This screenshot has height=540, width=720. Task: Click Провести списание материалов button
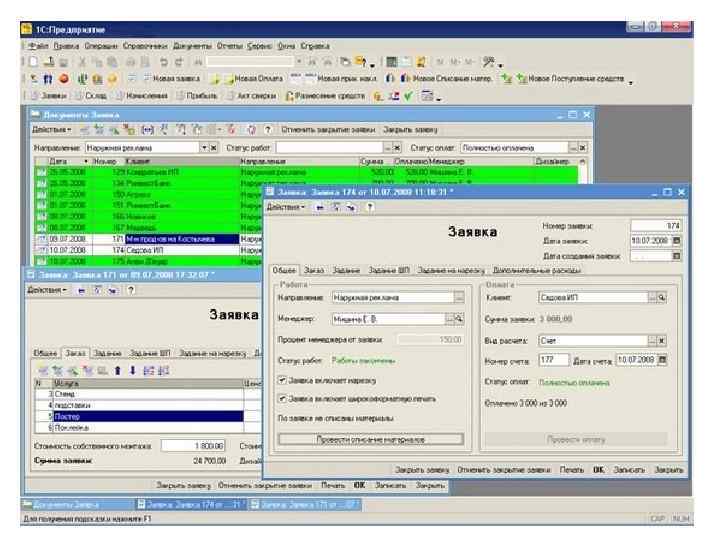pyautogui.click(x=371, y=439)
